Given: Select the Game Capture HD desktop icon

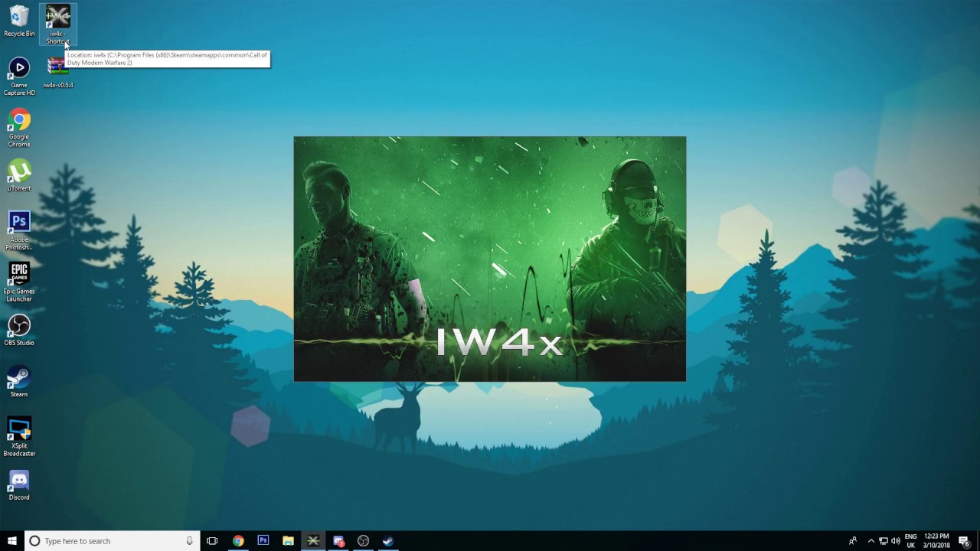Looking at the screenshot, I should [x=19, y=77].
